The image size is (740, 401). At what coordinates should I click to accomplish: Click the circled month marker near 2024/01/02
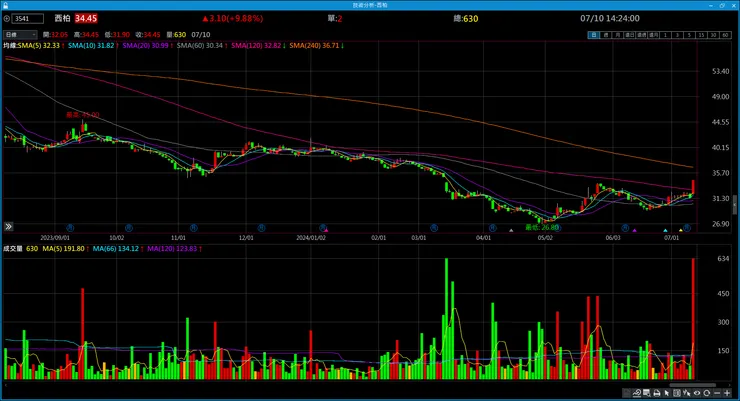click(x=322, y=228)
